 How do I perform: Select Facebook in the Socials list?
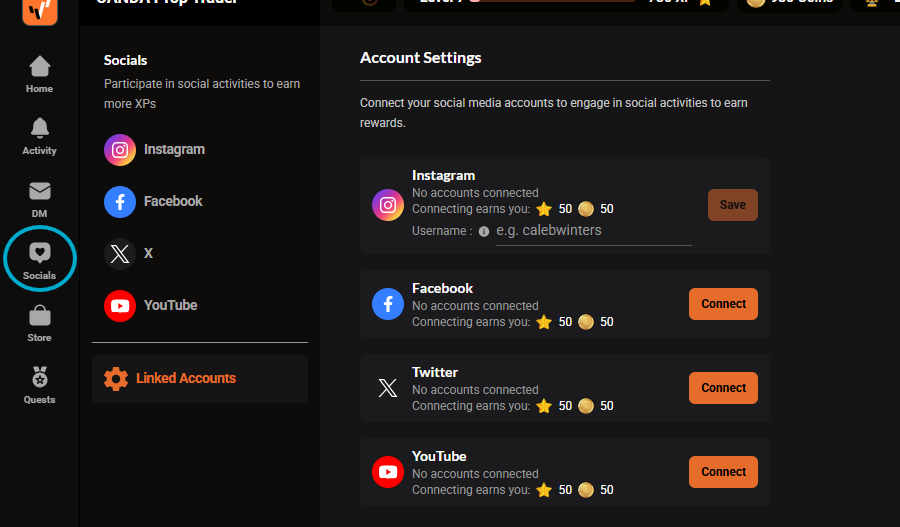[153, 202]
